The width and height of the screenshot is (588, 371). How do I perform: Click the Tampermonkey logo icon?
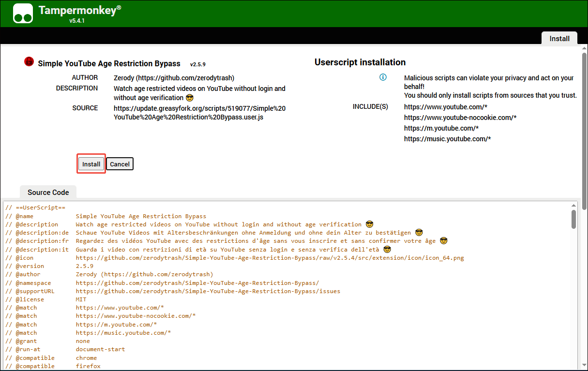coord(23,14)
